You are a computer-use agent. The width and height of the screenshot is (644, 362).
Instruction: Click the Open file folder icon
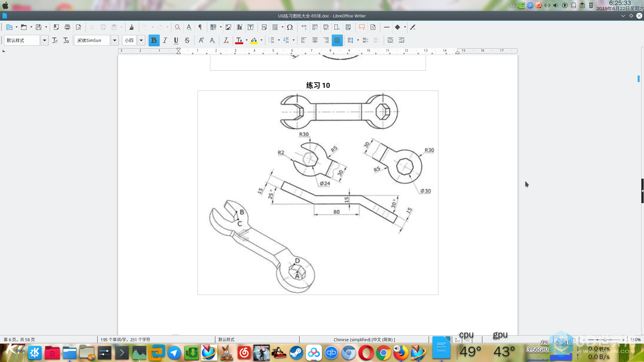click(24, 27)
